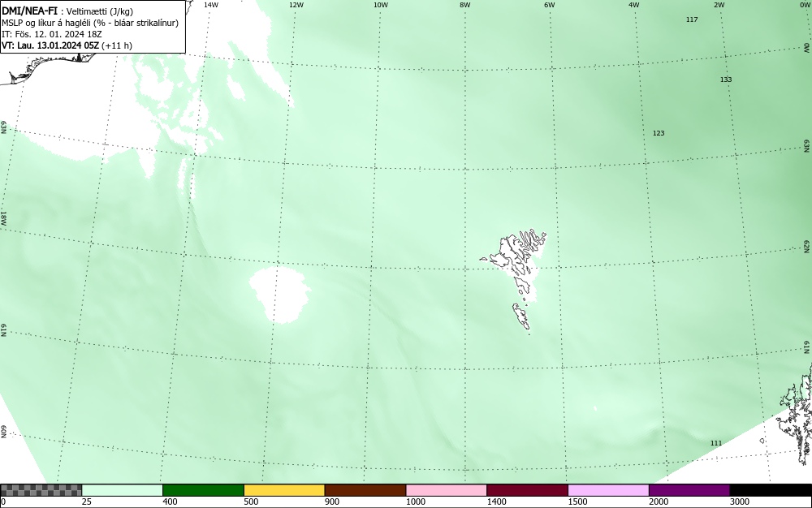The image size is (812, 508).
Task: Click the 14W longitude label
Action: (211, 5)
